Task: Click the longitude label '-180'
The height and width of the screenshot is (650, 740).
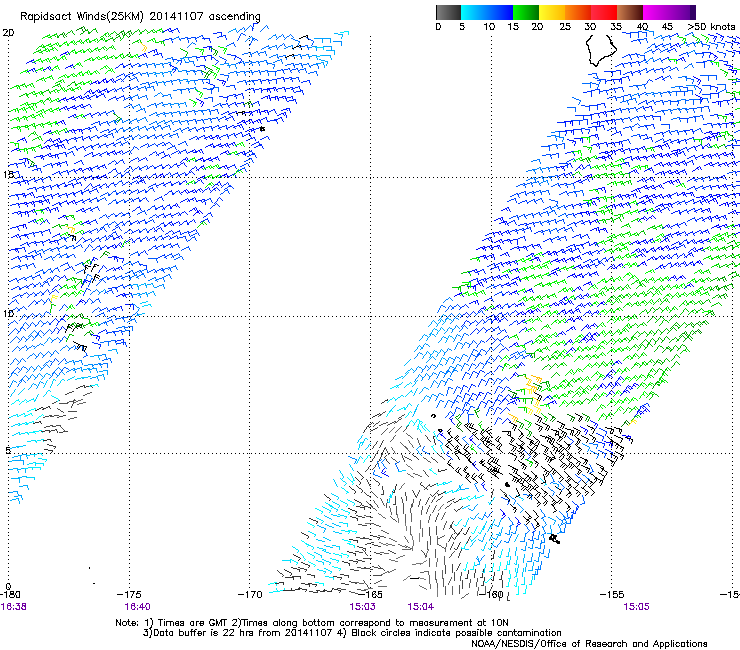Action: [x=10, y=595]
